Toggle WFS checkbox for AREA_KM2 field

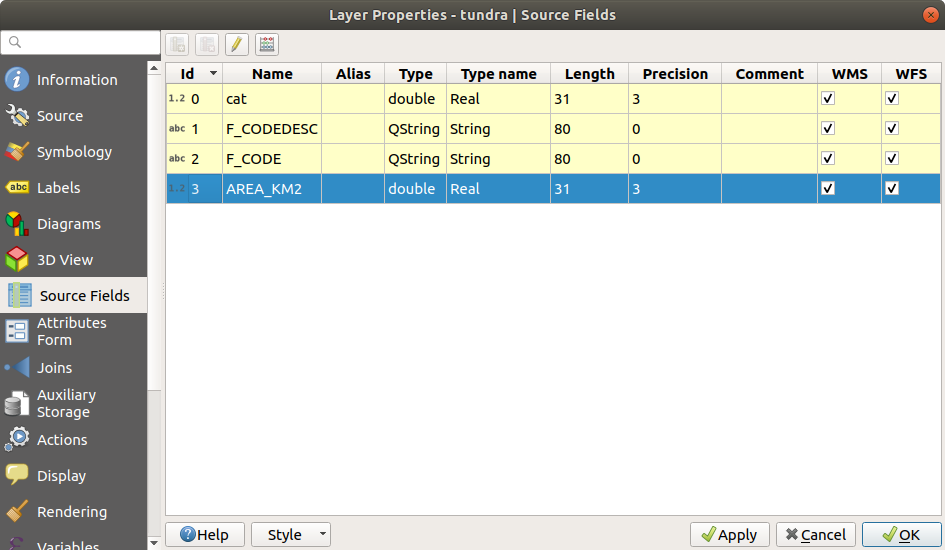click(892, 189)
